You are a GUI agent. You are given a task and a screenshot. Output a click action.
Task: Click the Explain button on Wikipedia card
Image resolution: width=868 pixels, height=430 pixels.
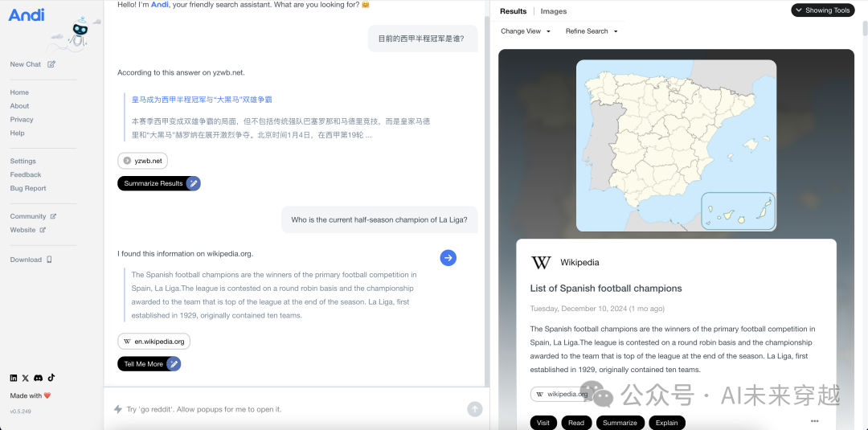point(666,422)
